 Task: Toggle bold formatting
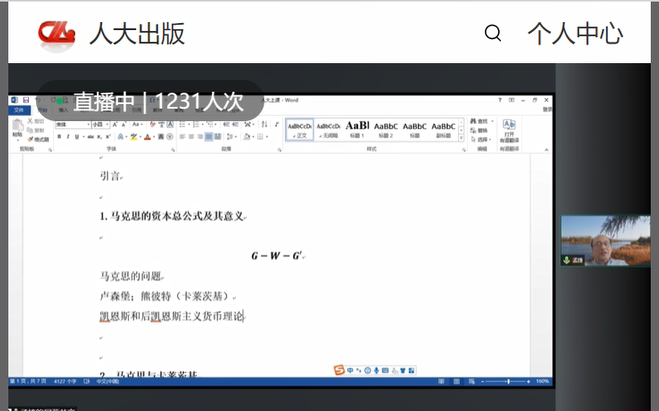(x=59, y=137)
